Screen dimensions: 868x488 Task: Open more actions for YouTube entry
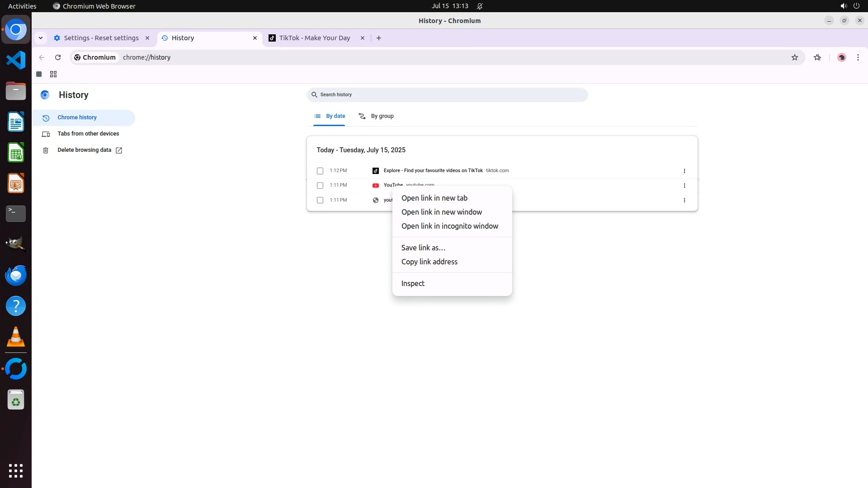coord(684,186)
